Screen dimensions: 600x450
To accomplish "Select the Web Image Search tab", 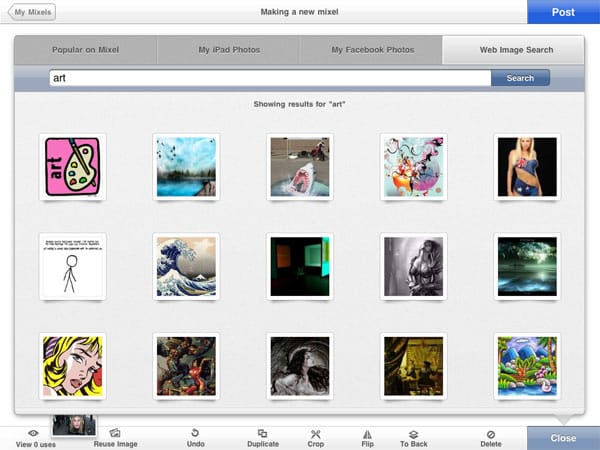I will pyautogui.click(x=512, y=49).
